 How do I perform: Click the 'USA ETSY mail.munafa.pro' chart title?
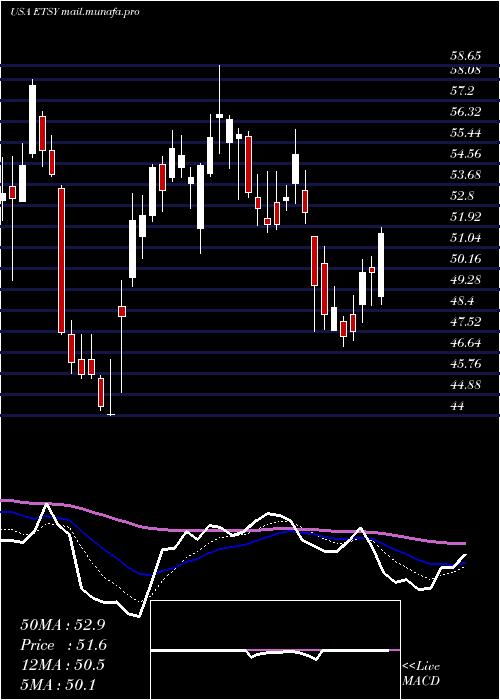coord(75,12)
